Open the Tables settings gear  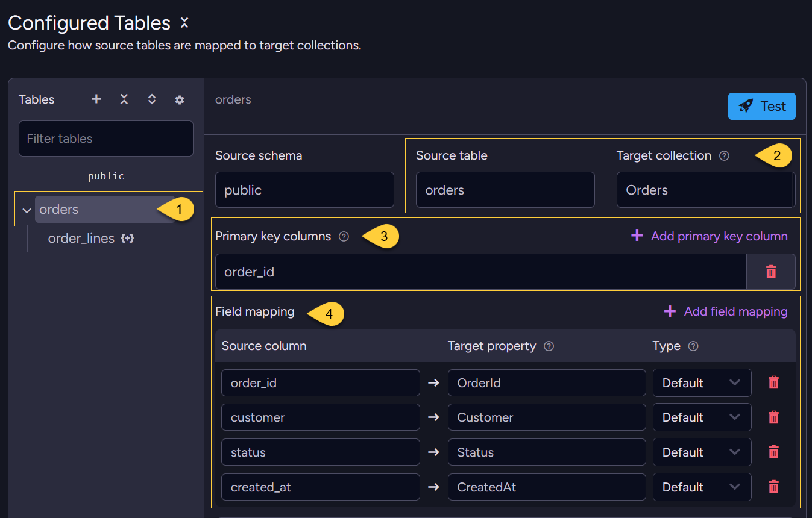180,100
